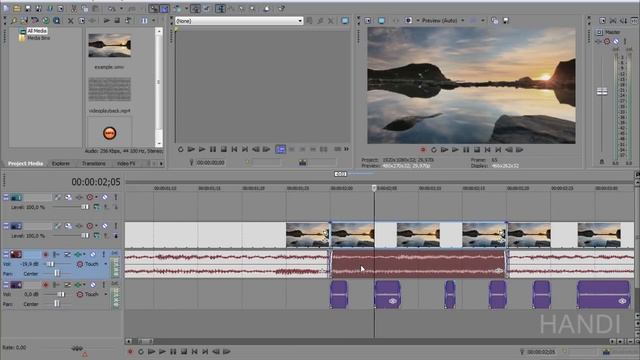
Task: Adjust the Level slider of video track 2
Action: 84,236
